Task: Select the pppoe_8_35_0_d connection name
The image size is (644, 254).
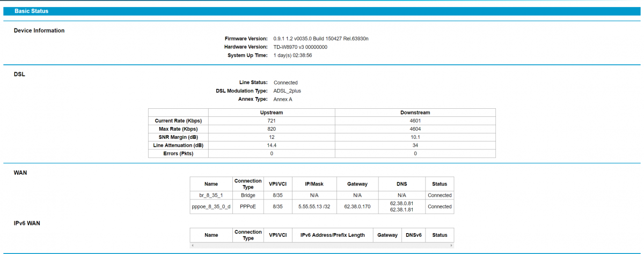Action: coord(211,206)
